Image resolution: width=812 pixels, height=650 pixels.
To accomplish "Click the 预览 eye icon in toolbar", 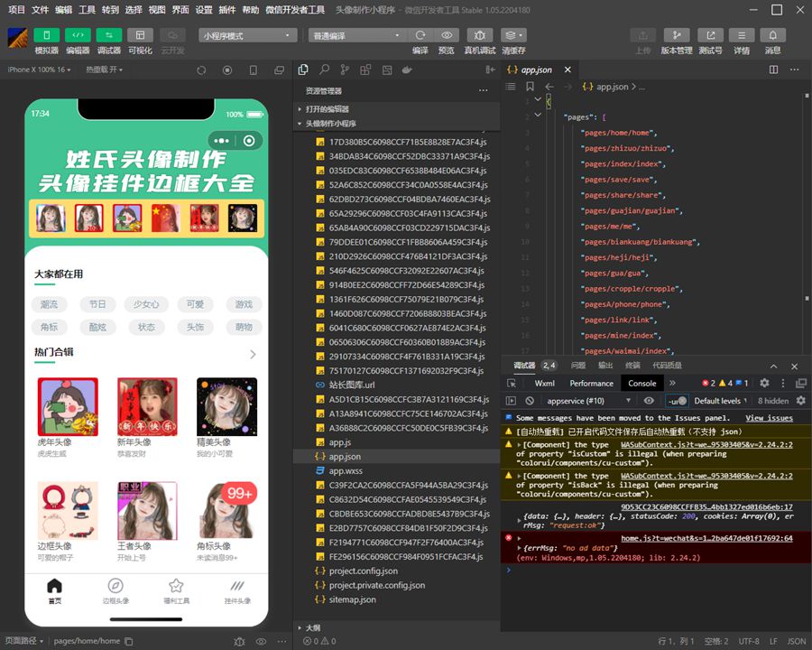I will pyautogui.click(x=446, y=35).
